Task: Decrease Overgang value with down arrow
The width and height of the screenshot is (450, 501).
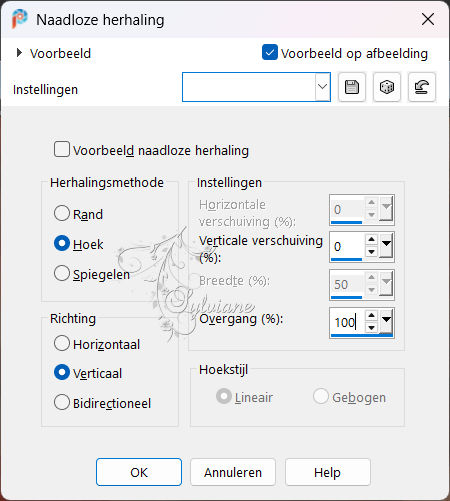Action: (x=371, y=328)
